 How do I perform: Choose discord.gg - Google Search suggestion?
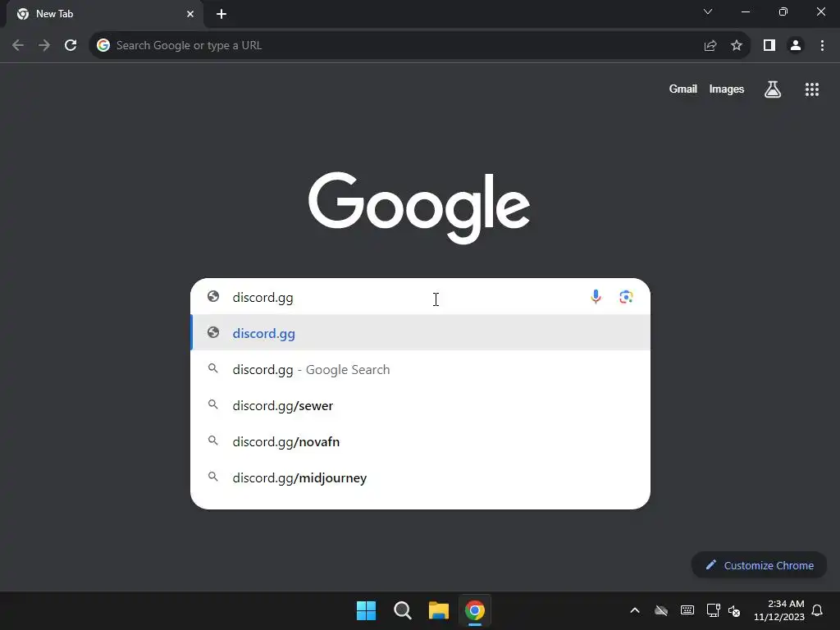tap(421, 369)
